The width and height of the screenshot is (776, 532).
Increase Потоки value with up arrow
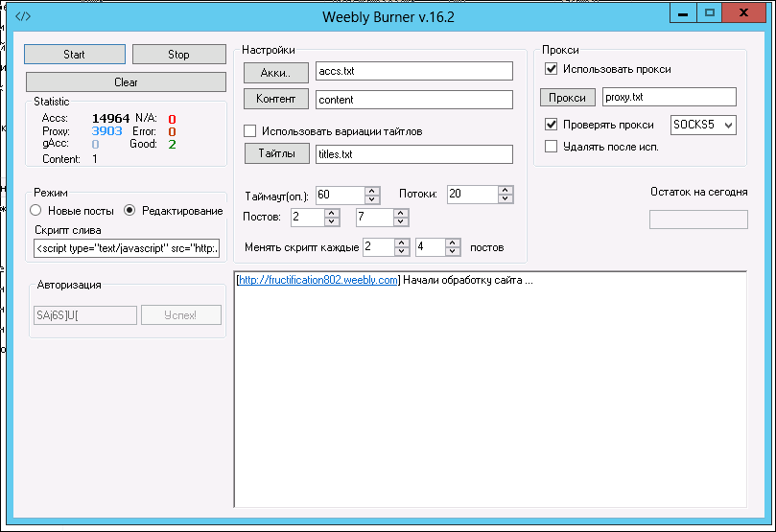pyautogui.click(x=506, y=190)
